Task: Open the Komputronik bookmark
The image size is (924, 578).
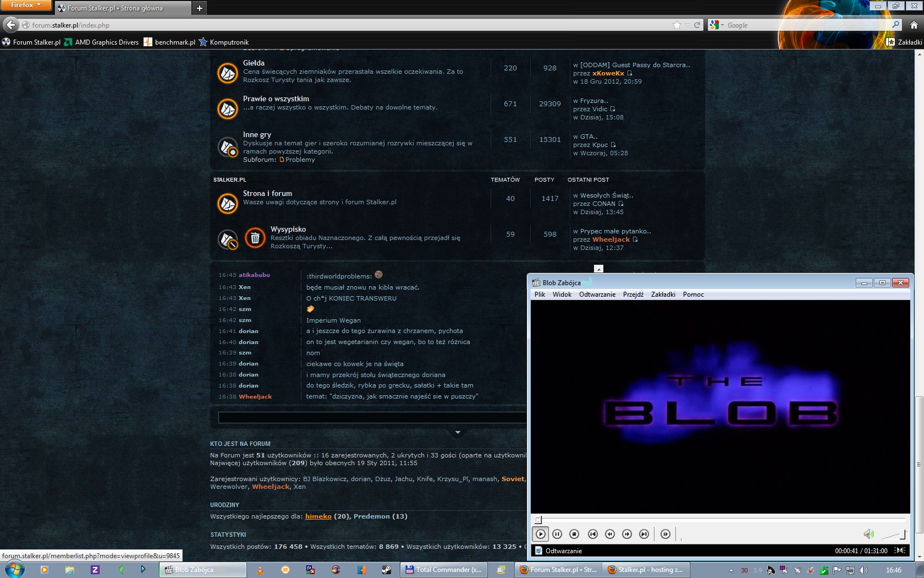Action: (x=224, y=42)
